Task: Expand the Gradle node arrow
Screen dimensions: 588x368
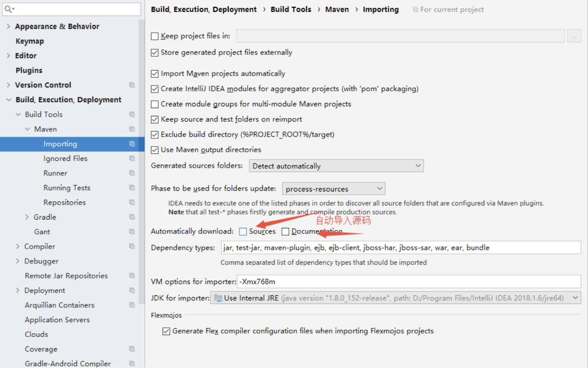Action: click(x=27, y=217)
